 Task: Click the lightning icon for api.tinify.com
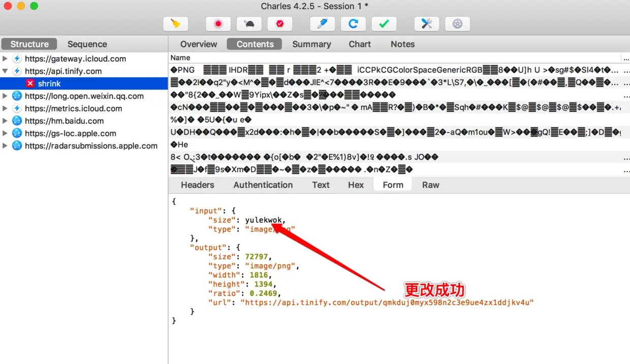point(17,71)
